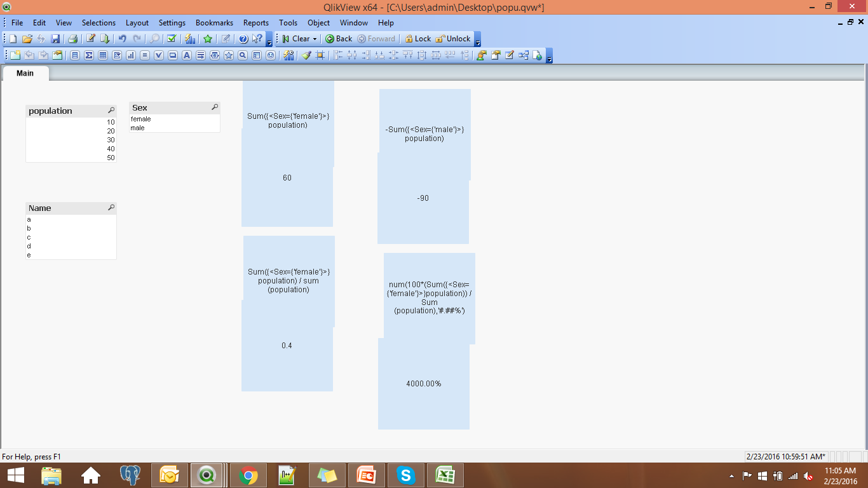Add a bookmark with the green star

point(208,39)
